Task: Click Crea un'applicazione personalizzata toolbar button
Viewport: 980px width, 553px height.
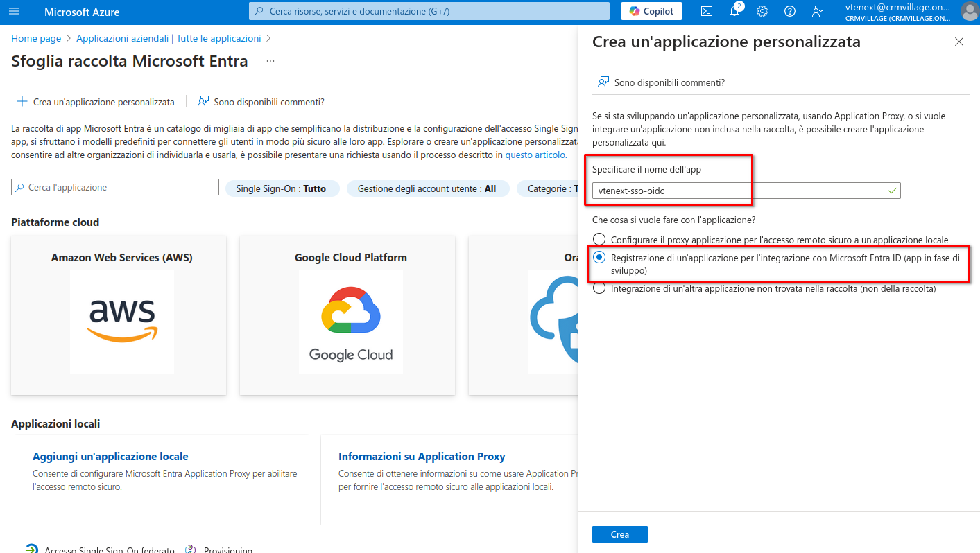Action: 96,102
